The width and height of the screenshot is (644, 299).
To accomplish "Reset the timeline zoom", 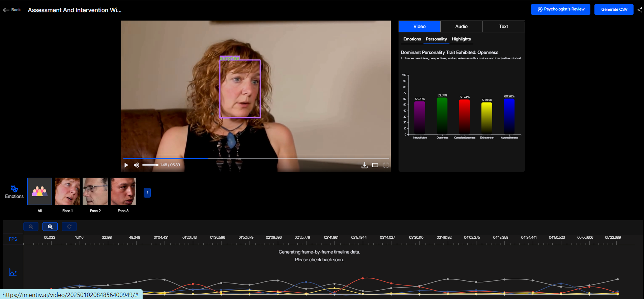I will pos(69,227).
